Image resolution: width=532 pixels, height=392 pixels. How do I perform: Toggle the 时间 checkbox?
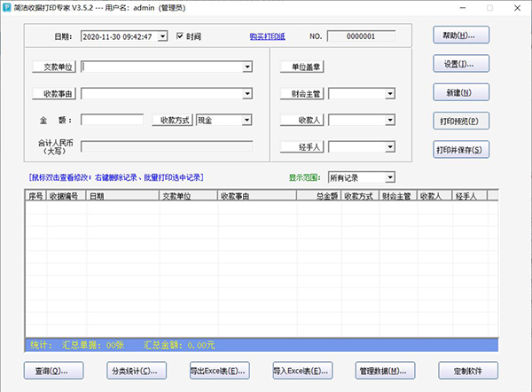(x=181, y=36)
